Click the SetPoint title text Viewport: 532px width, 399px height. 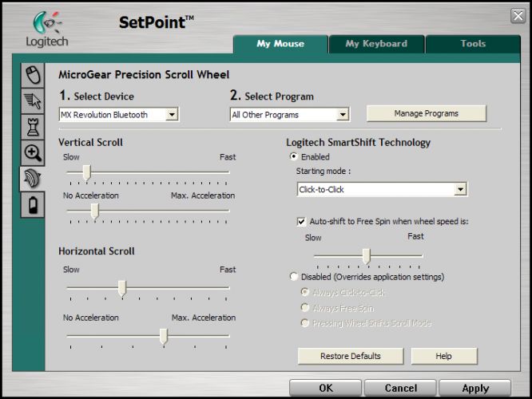[157, 22]
